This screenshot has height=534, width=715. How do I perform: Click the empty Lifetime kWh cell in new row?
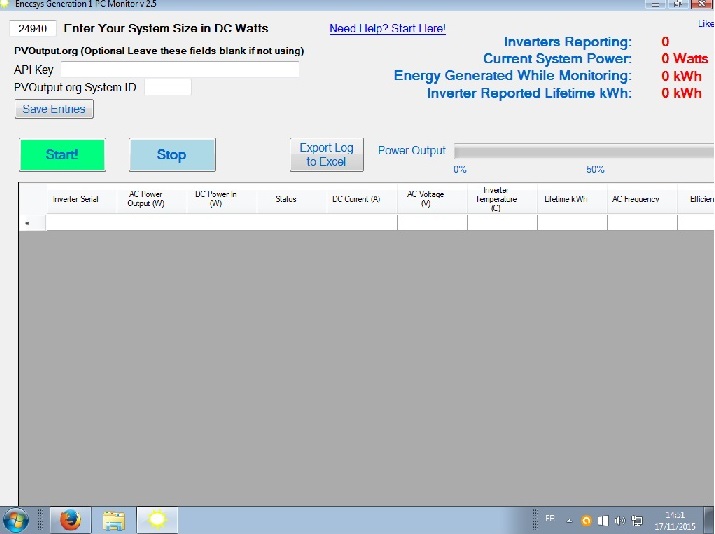point(572,223)
